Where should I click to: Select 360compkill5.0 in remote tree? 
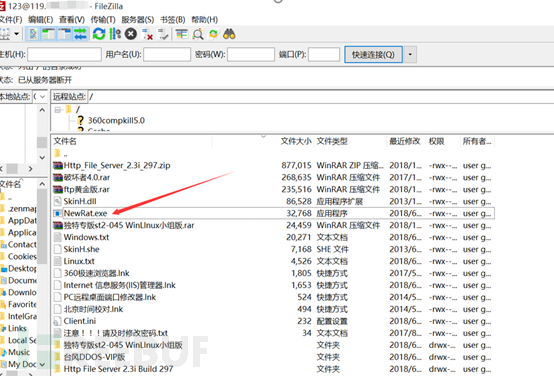pos(116,121)
